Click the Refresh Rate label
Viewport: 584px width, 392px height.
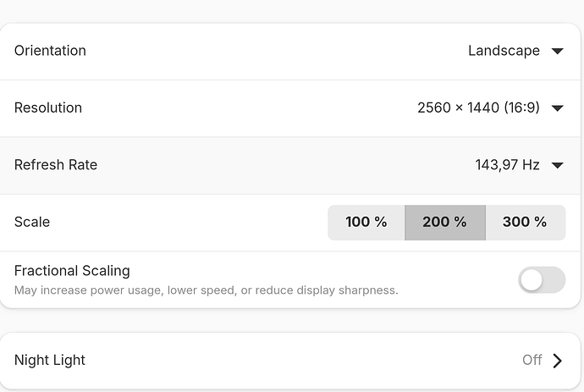[x=56, y=165]
